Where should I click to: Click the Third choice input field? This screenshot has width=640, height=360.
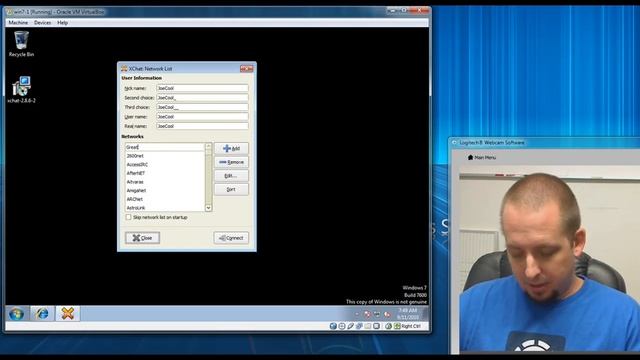pos(202,107)
